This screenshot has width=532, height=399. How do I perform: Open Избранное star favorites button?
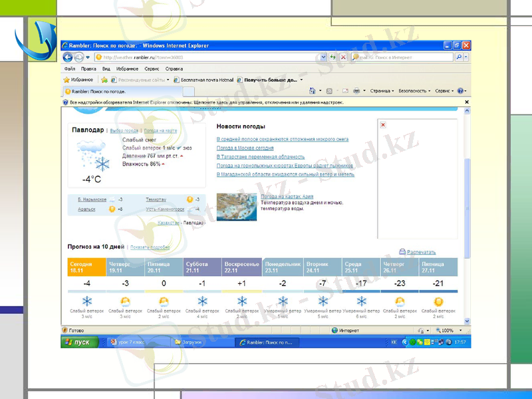point(78,79)
